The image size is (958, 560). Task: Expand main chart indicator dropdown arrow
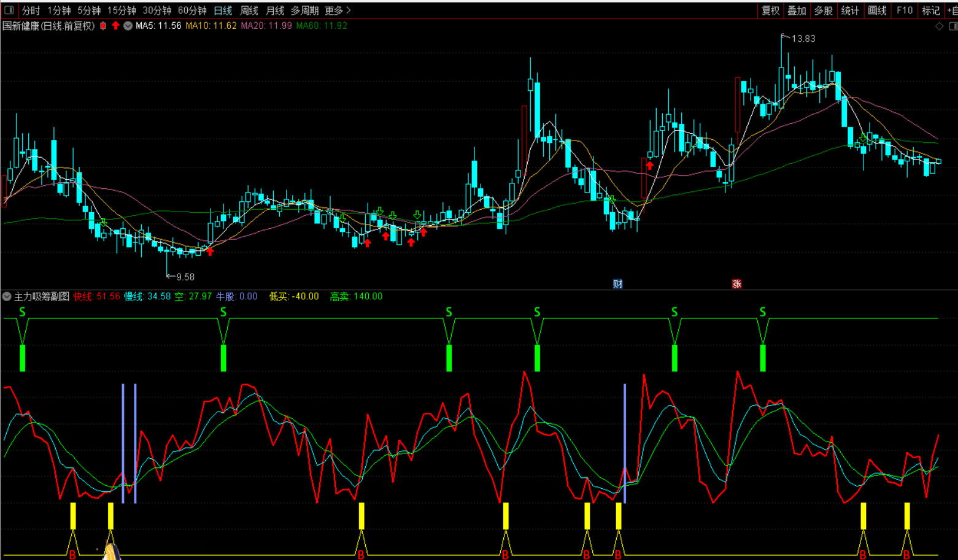128,26
